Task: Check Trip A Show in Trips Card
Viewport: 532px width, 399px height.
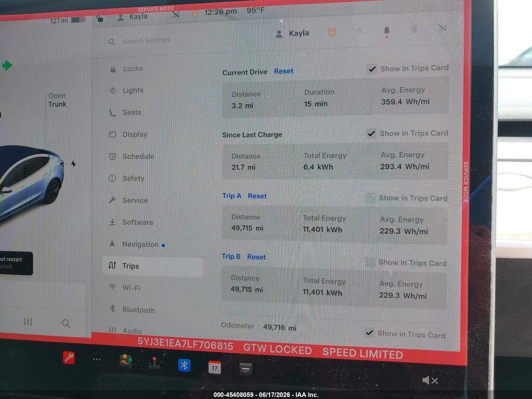Action: (x=370, y=198)
